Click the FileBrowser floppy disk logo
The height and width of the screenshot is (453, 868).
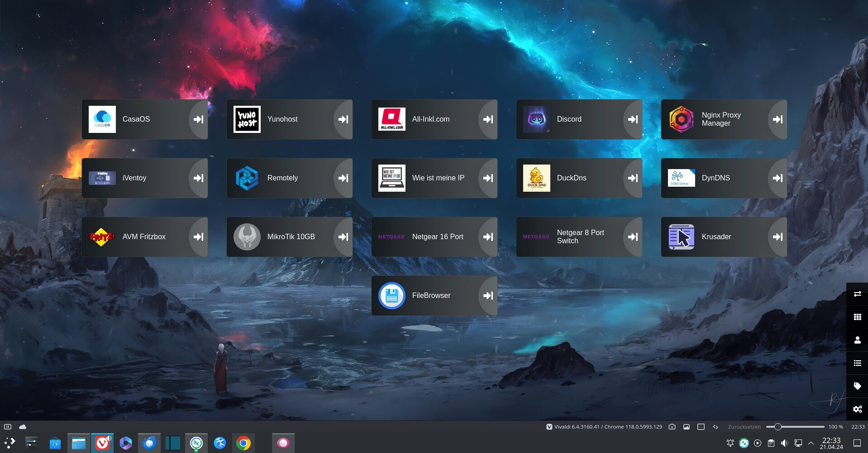392,296
